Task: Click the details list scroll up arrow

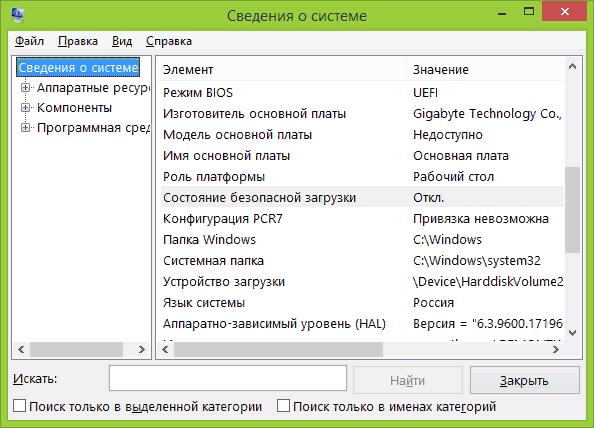Action: pyautogui.click(x=572, y=67)
